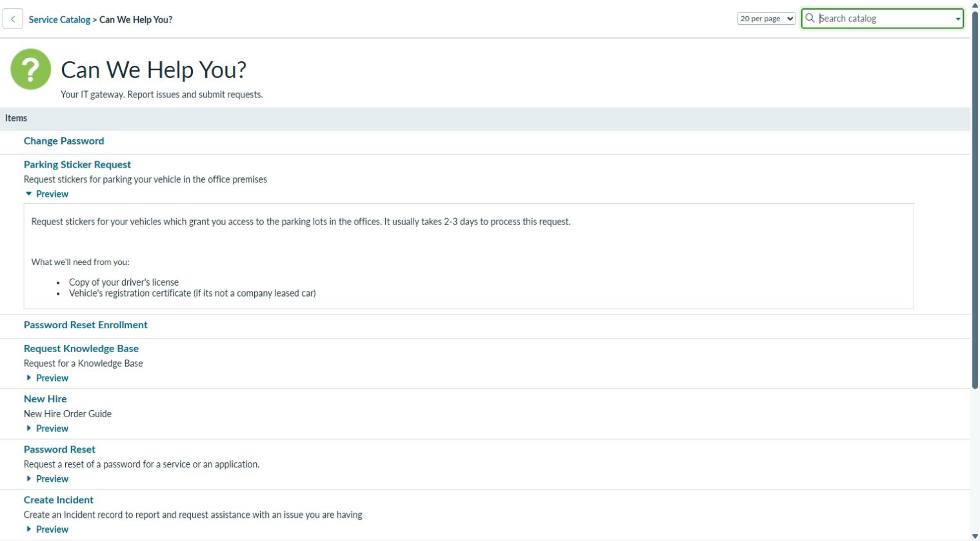Viewport: 980px width, 541px height.
Task: Collapse the Parking Sticker Request preview
Action: [x=46, y=194]
